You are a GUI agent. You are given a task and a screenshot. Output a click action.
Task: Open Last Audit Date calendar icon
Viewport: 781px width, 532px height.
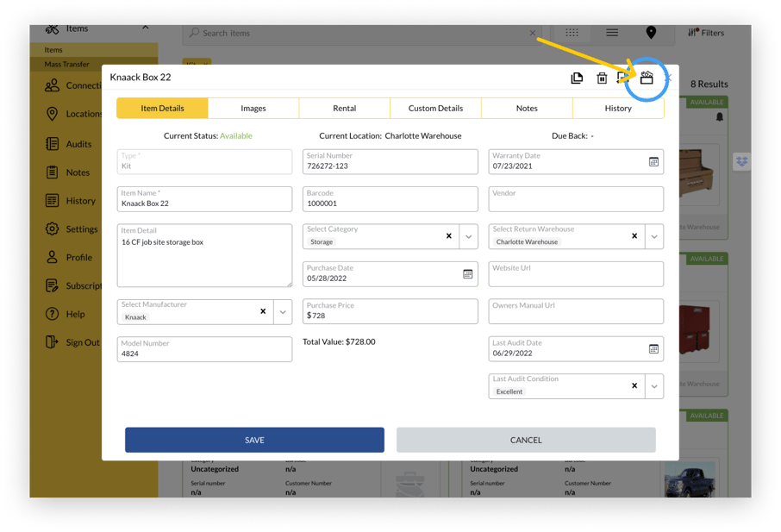pyautogui.click(x=653, y=349)
